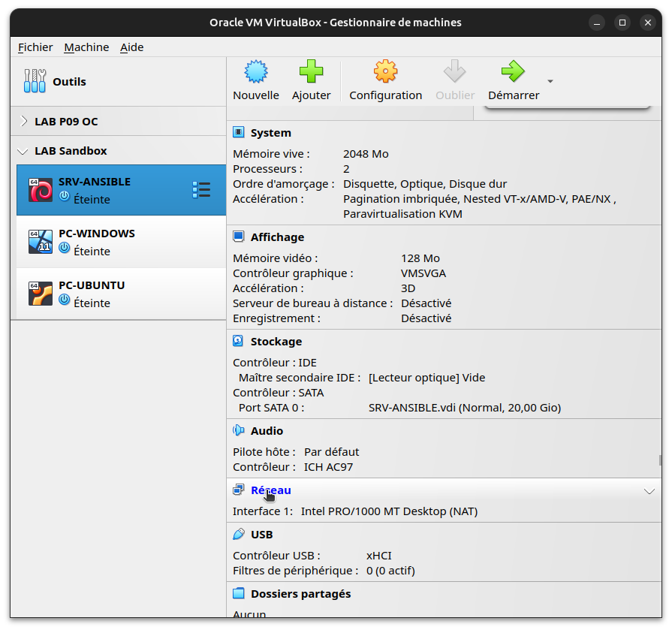This screenshot has width=672, height=630.
Task: Select the PC-WINDOWS entry in the sidebar
Action: coord(96,233)
